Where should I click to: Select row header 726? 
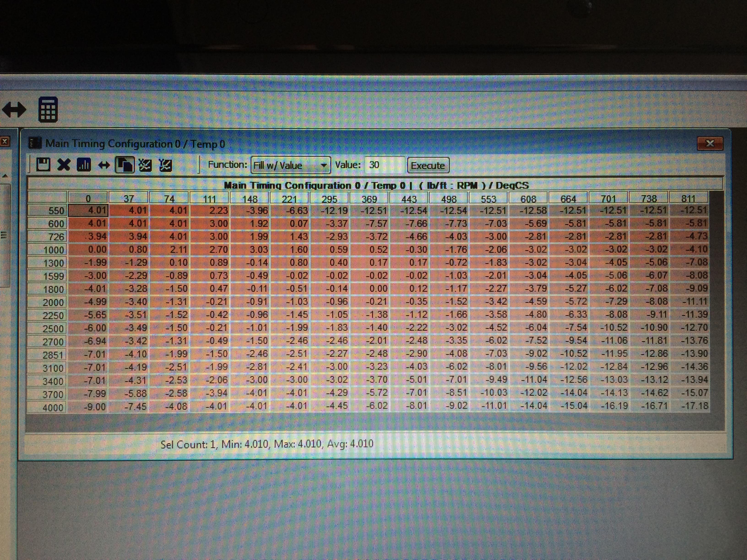(48, 237)
